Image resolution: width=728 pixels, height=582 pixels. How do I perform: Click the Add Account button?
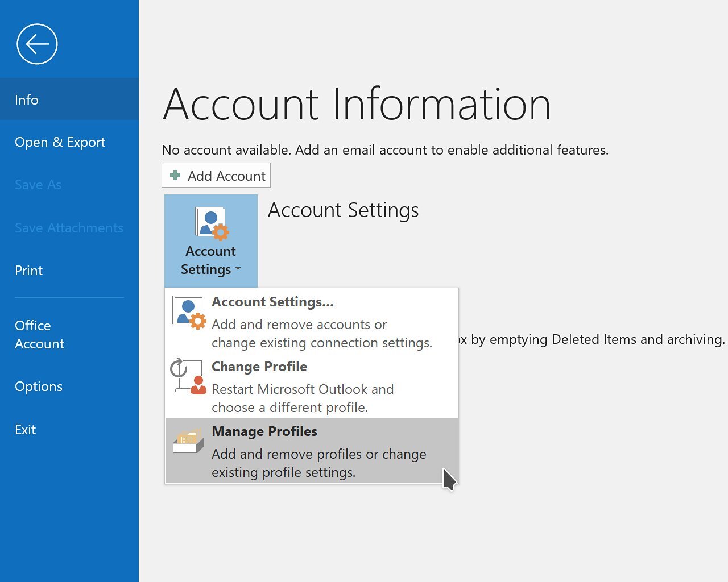(x=216, y=175)
